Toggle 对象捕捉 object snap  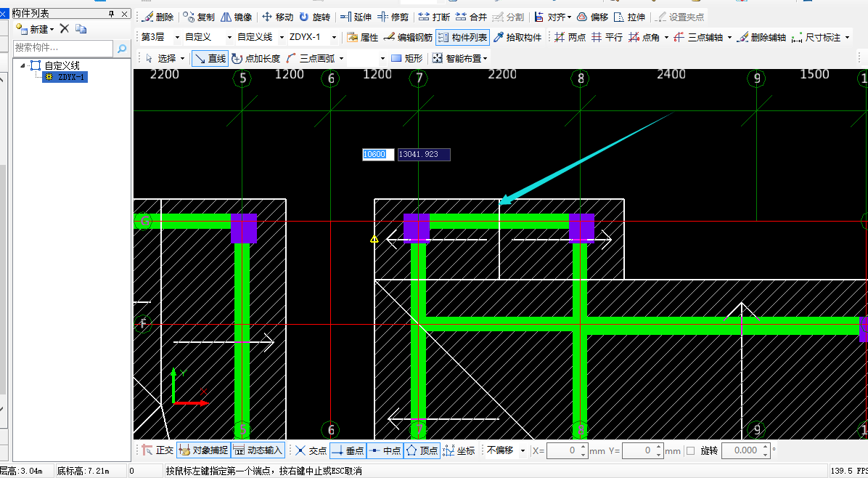(x=203, y=450)
